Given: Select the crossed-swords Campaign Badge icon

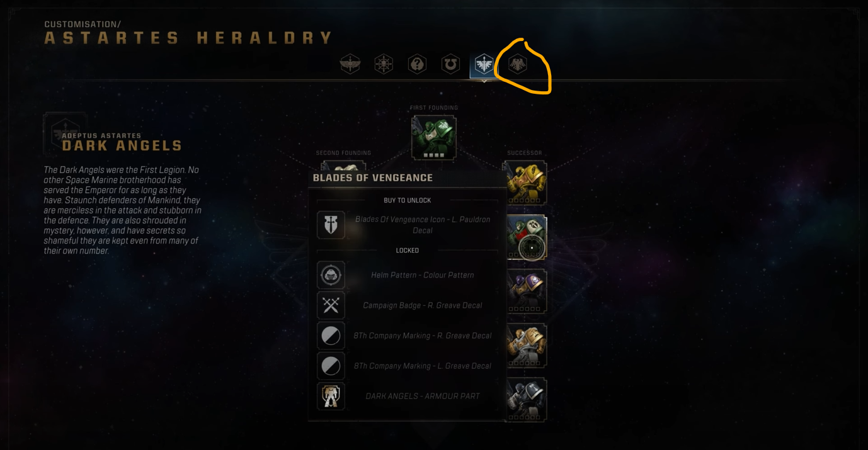Looking at the screenshot, I should pos(331,305).
